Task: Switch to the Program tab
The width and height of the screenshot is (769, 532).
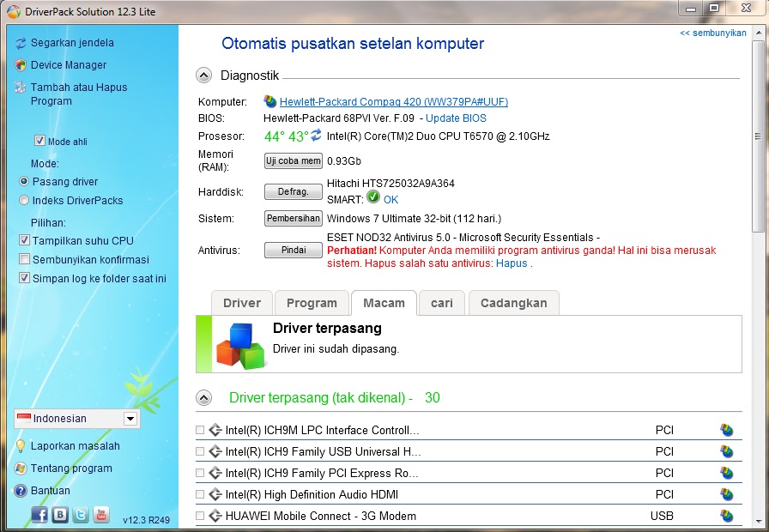Action: (312, 303)
